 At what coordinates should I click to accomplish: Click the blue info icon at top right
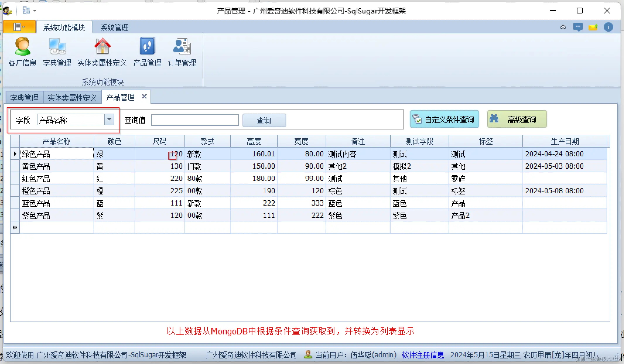point(608,27)
